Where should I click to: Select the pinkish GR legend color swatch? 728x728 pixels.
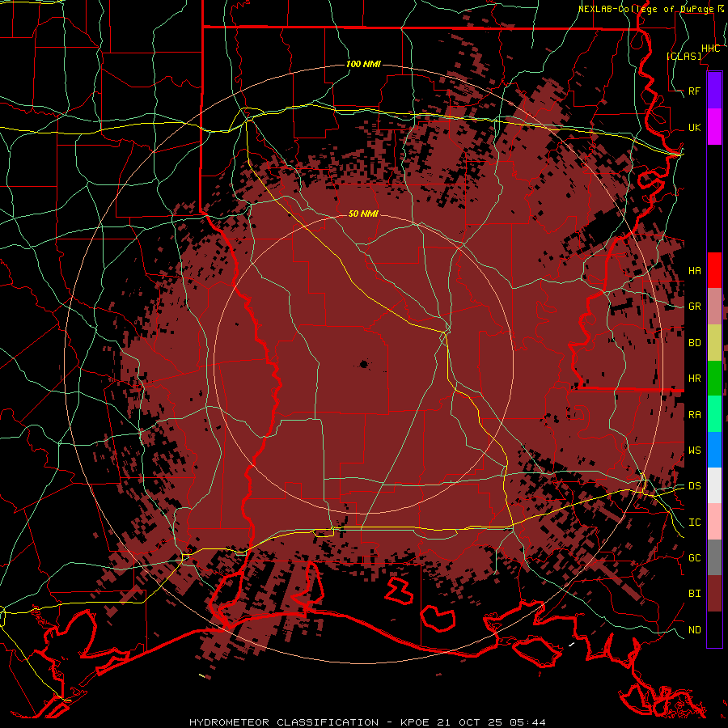coord(714,307)
